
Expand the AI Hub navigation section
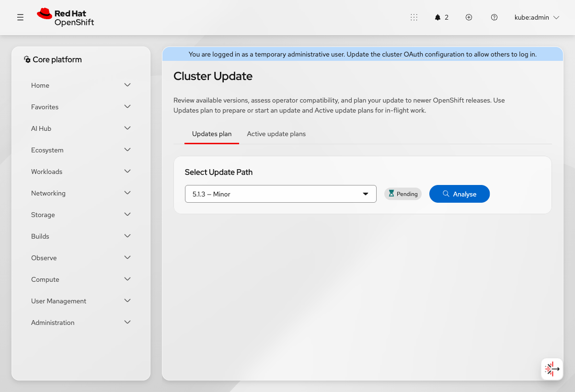[x=81, y=128]
